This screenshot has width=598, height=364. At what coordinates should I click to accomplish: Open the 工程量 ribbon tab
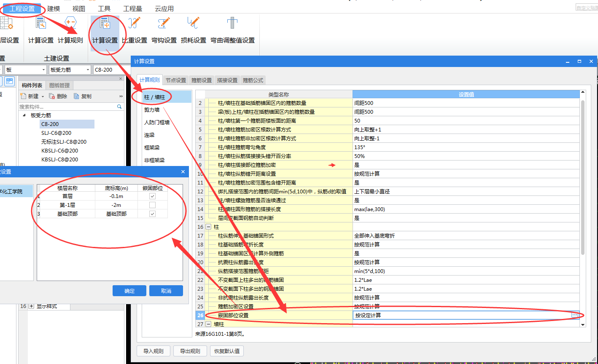(133, 8)
